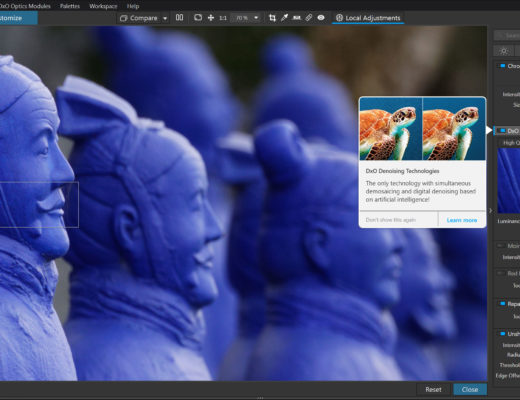Click the denoising preview thumbnail
Viewport: 520px width, 400px height.
tap(509, 180)
